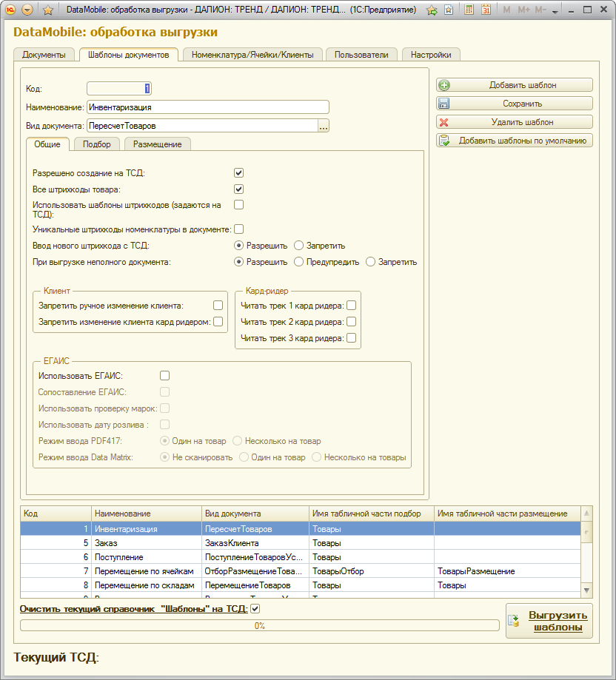Open the Номенклатура/Ячейки/Клиенты tab
The width and height of the screenshot is (616, 680).
[252, 55]
